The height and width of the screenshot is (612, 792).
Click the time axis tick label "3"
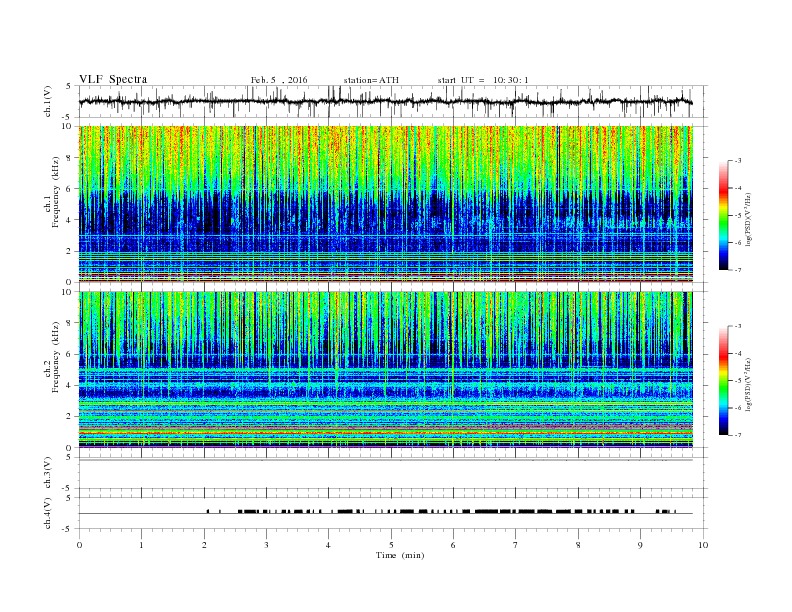(266, 545)
